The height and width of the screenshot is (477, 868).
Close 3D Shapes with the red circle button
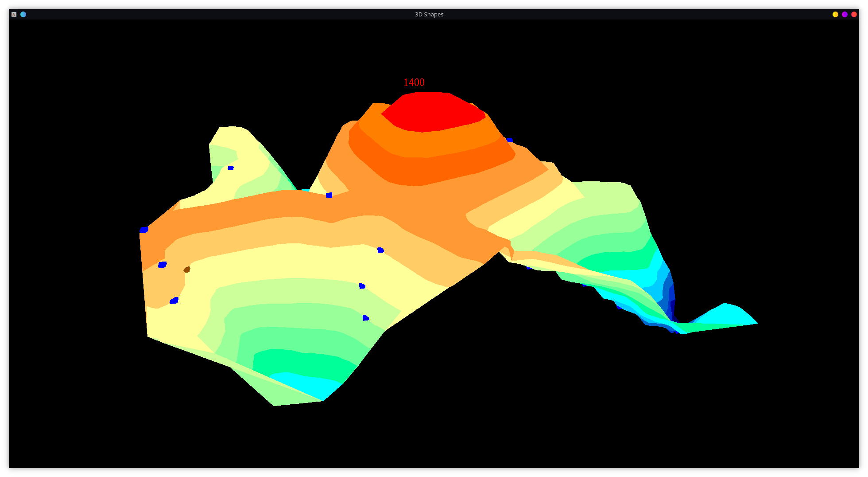click(854, 14)
